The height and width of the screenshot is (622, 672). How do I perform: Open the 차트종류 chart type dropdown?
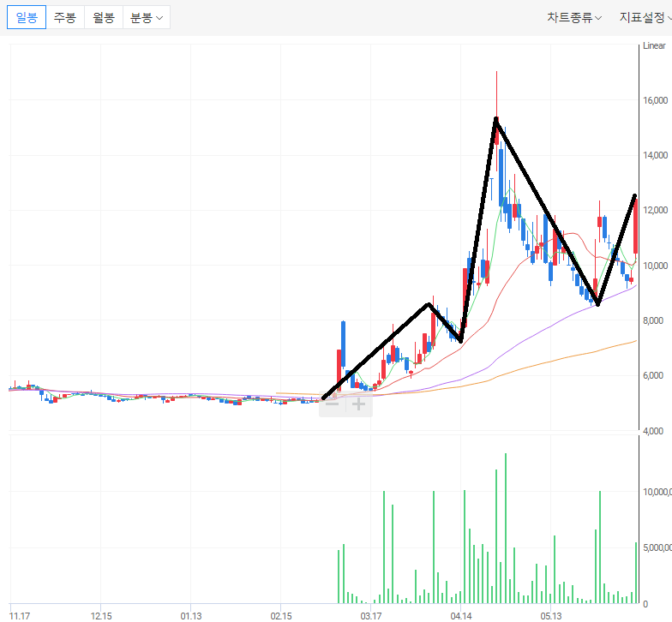pos(574,17)
